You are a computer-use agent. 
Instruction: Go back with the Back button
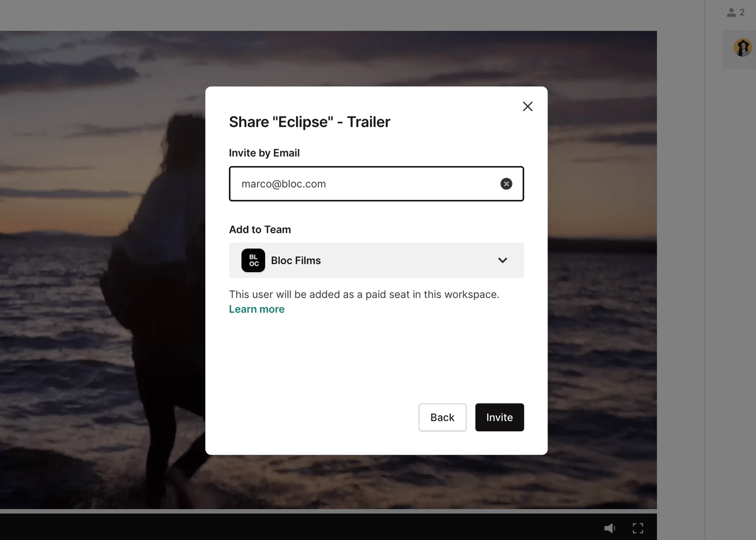[442, 417]
